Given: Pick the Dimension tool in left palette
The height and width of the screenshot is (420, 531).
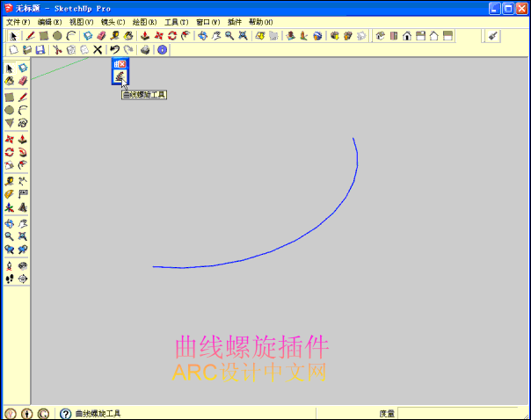Looking at the screenshot, I should click(x=23, y=181).
